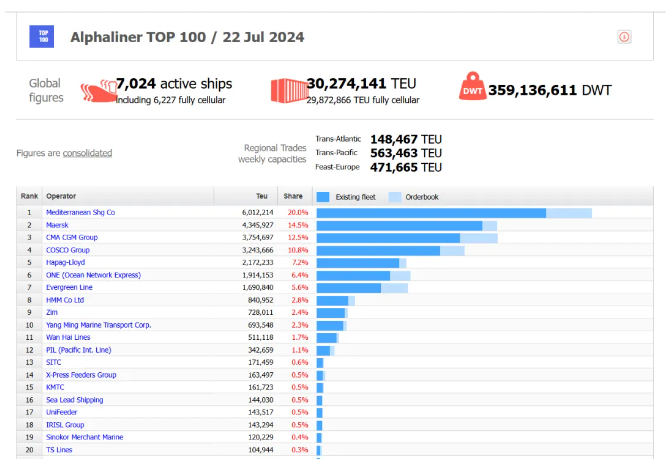Click the 30,274,141 TEU global figure
The width and height of the screenshot is (672, 472).
(361, 83)
